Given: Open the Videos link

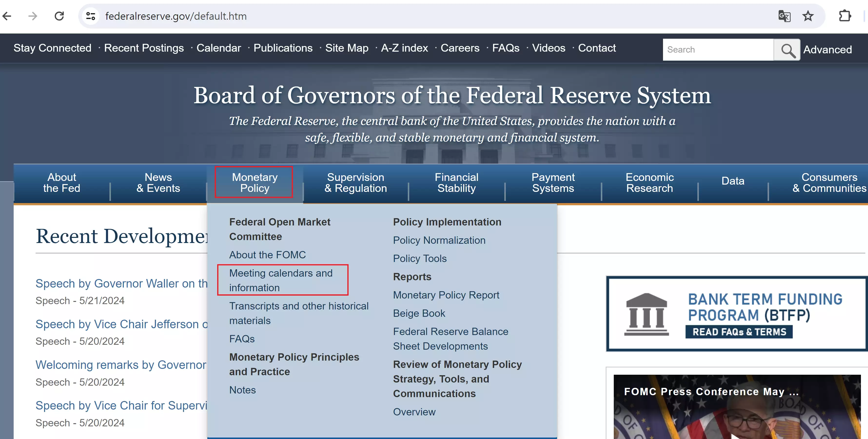Looking at the screenshot, I should pos(549,48).
